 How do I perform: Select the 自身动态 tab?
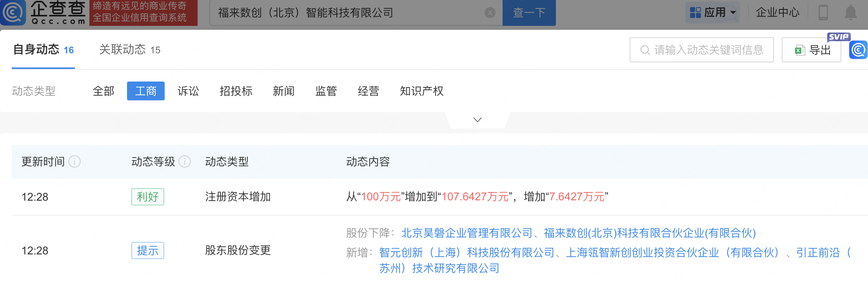pyautogui.click(x=43, y=50)
